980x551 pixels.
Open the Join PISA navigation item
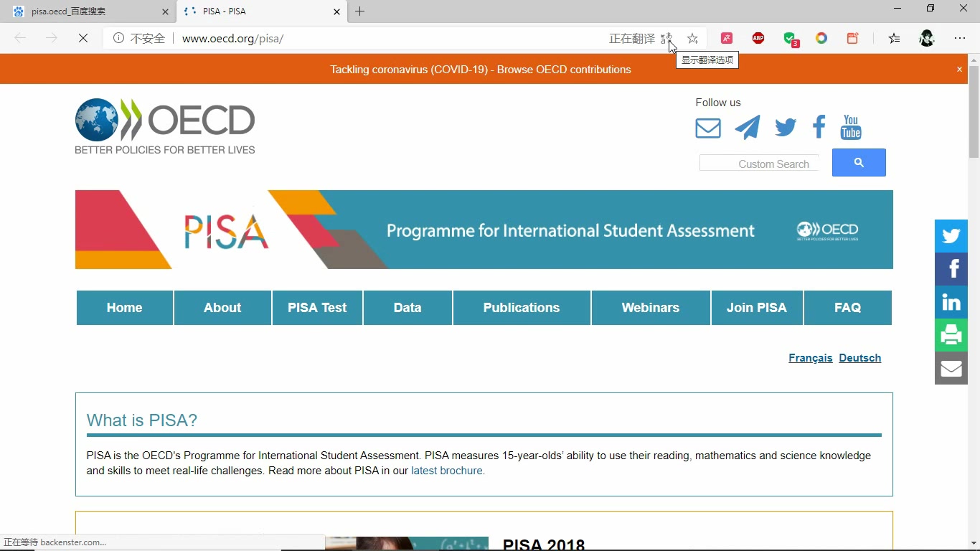pyautogui.click(x=757, y=308)
